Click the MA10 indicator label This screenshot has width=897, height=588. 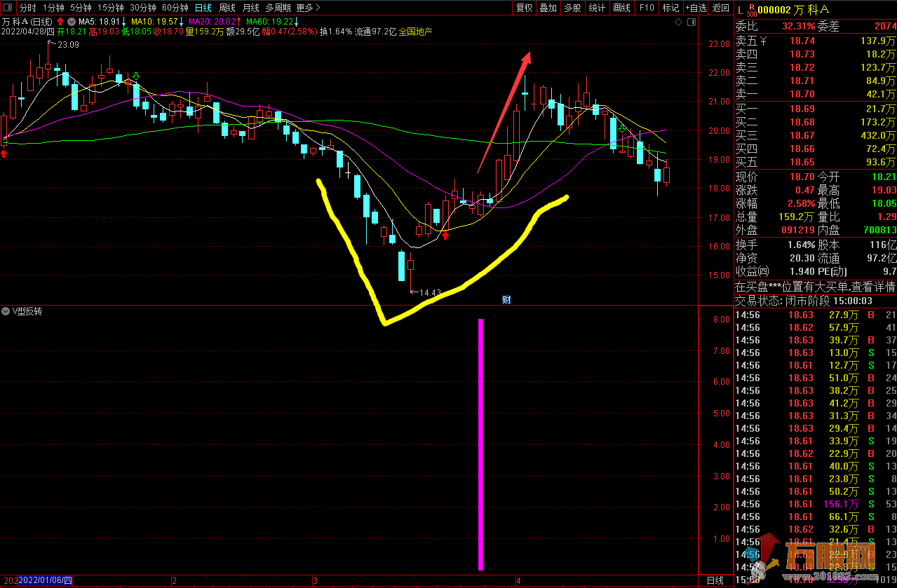(159, 20)
